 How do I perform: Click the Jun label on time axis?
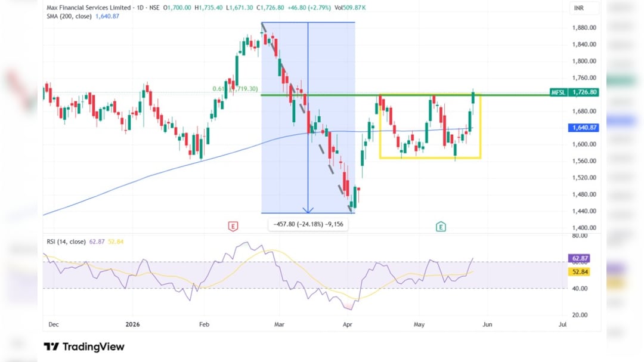point(487,324)
